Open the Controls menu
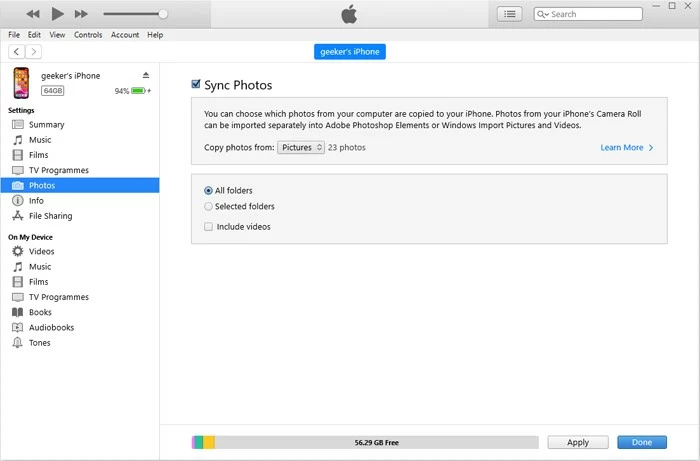 click(x=88, y=35)
